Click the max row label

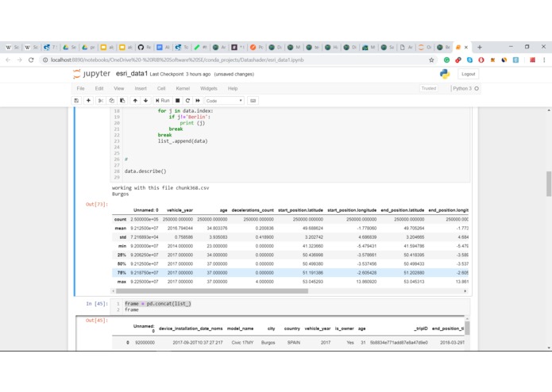pos(122,282)
